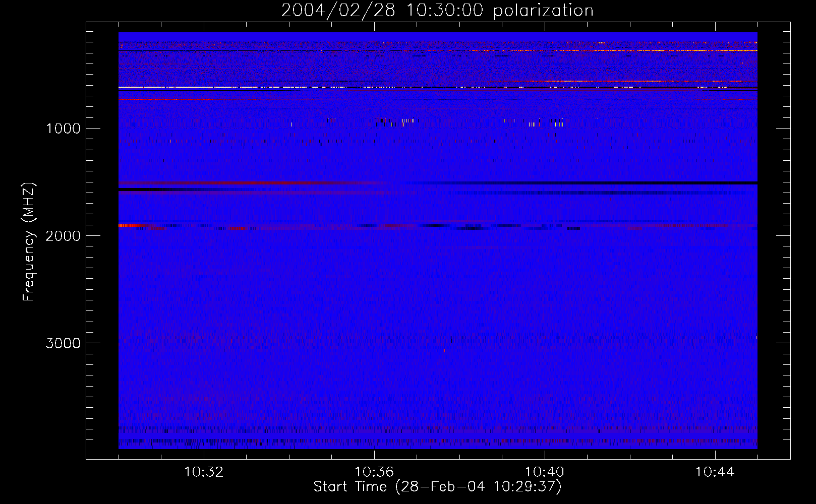Viewport: 816px width, 504px height.
Task: Click the 10:44 time tick label
Action: point(715,472)
